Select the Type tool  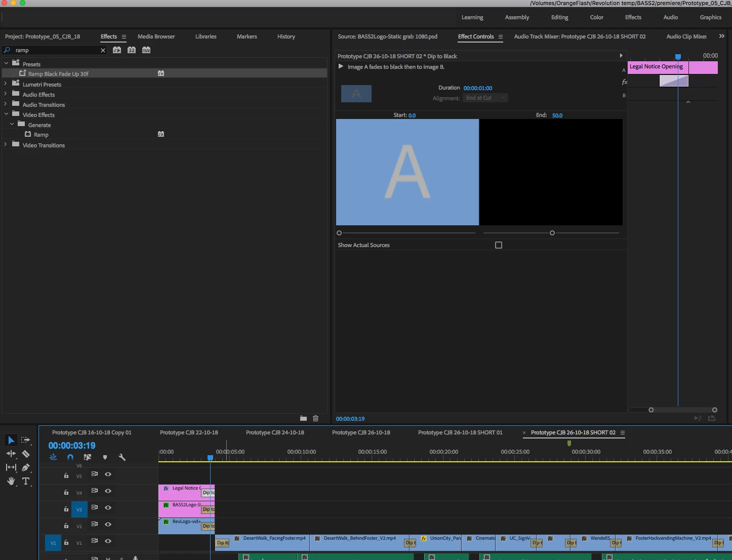click(x=26, y=481)
